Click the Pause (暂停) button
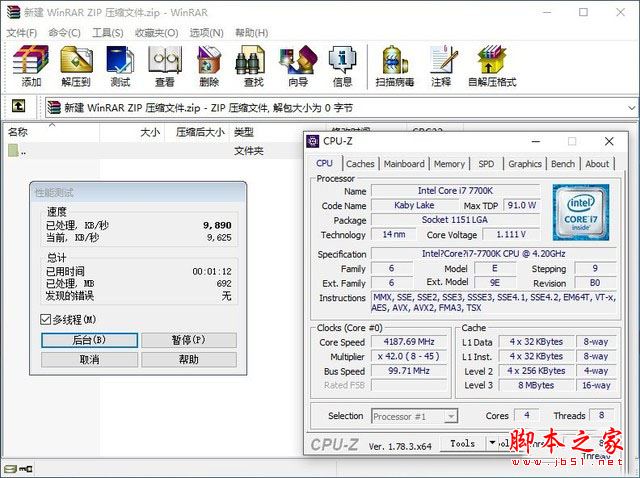Image resolution: width=640 pixels, height=478 pixels. [x=189, y=340]
